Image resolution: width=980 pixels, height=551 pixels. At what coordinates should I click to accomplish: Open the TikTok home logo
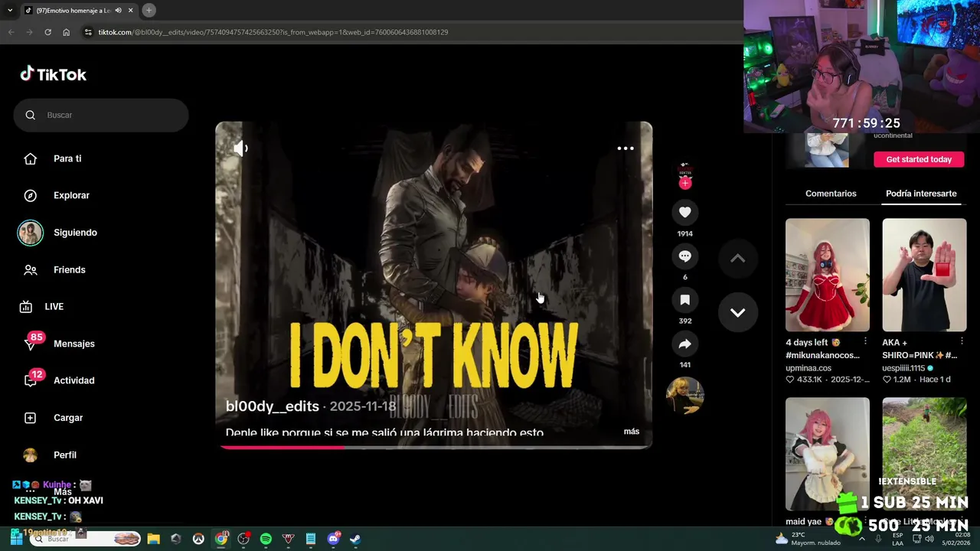(x=53, y=74)
